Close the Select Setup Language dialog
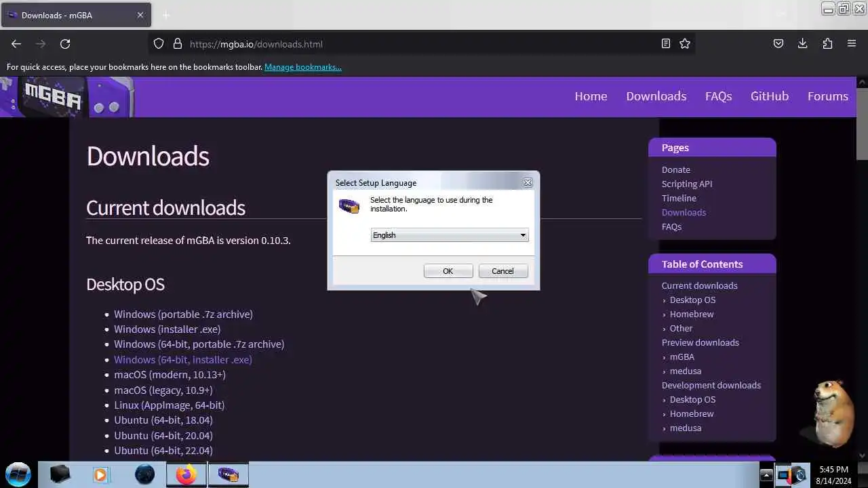The image size is (868, 488). pos(528,182)
